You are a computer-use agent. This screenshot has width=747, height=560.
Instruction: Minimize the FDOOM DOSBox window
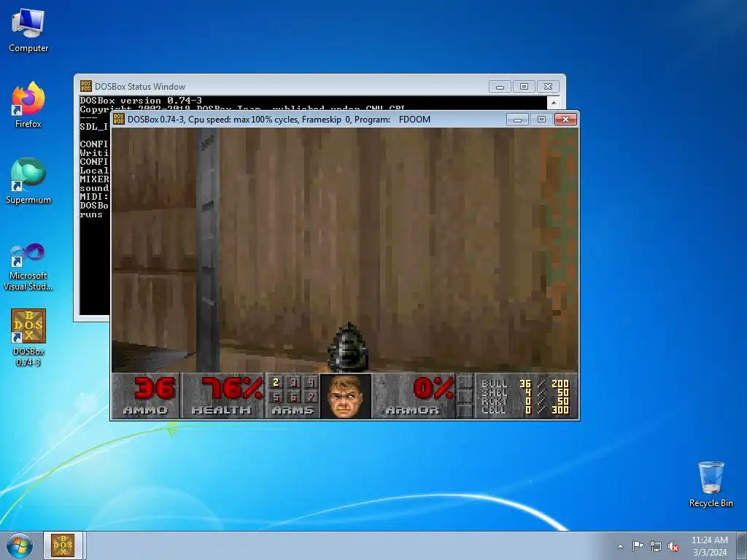coord(517,119)
